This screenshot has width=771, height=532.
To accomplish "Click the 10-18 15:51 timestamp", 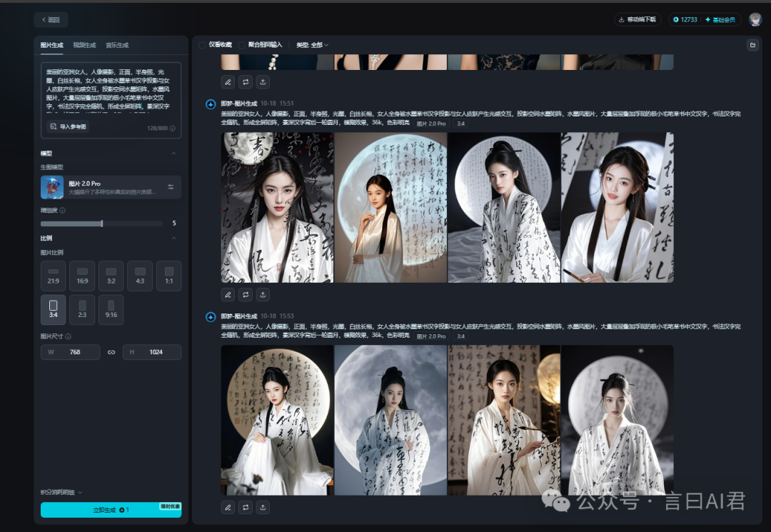I will (x=277, y=104).
